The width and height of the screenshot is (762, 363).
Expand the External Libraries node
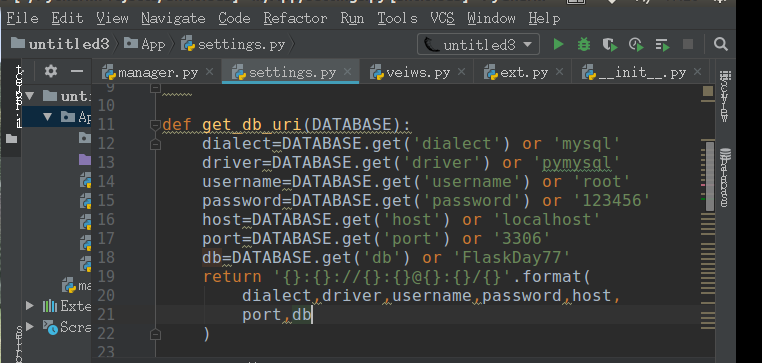[x=30, y=306]
